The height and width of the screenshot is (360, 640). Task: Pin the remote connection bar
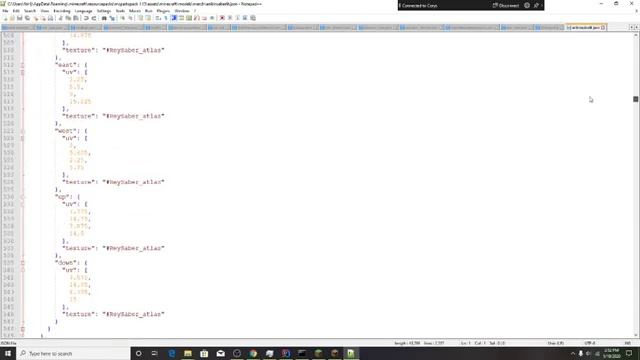click(536, 5)
